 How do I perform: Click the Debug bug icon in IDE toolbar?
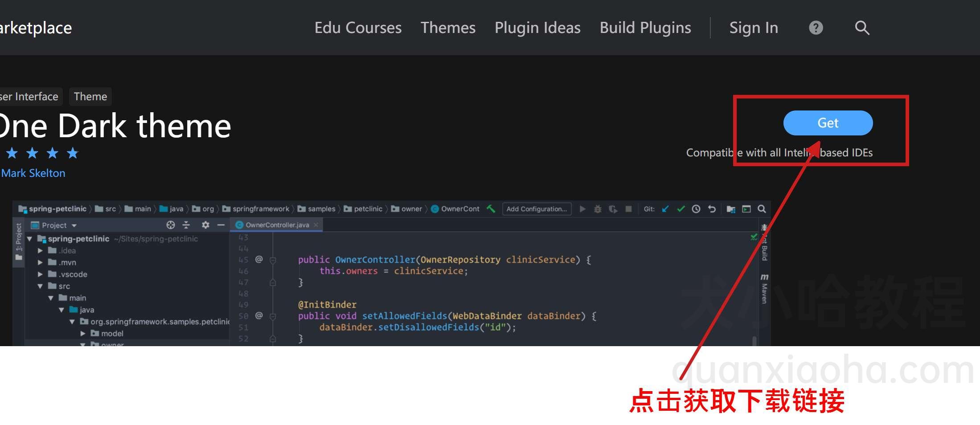(x=598, y=209)
